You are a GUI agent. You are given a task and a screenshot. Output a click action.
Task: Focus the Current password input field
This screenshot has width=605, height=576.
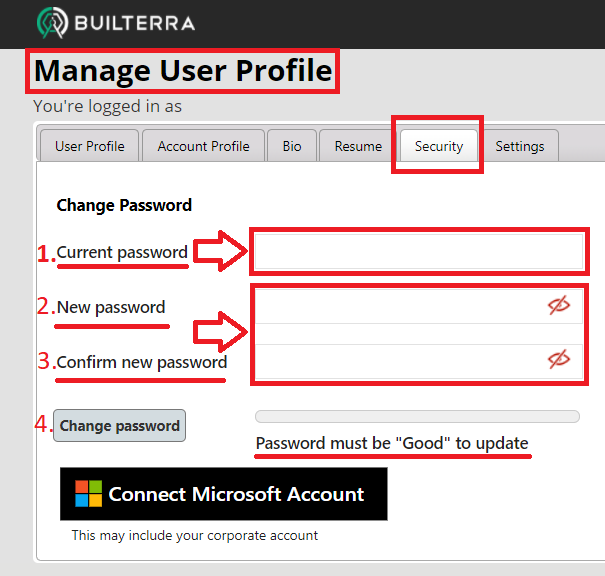click(419, 252)
